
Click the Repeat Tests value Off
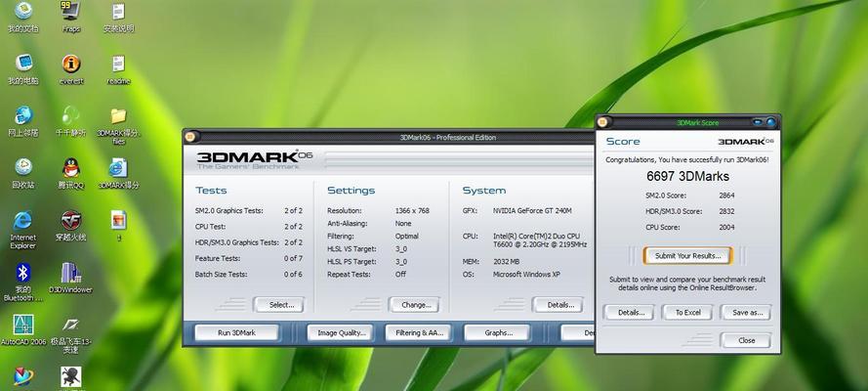pyautogui.click(x=400, y=274)
